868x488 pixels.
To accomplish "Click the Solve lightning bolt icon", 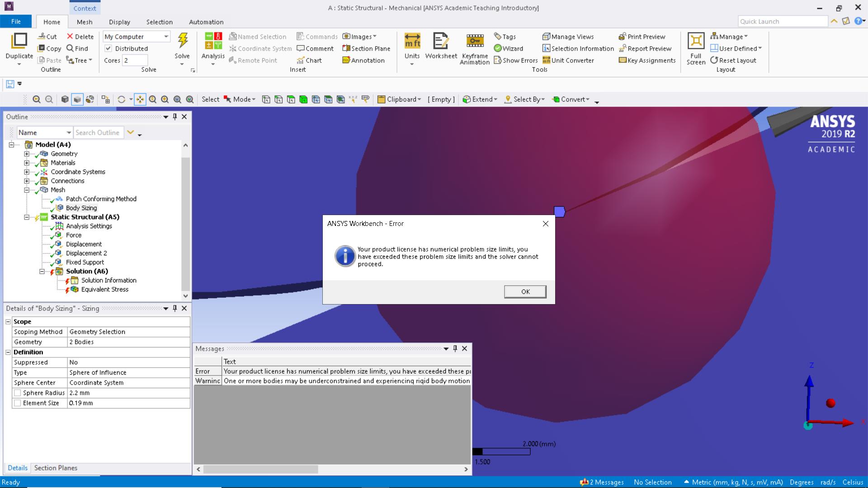I will 183,41.
